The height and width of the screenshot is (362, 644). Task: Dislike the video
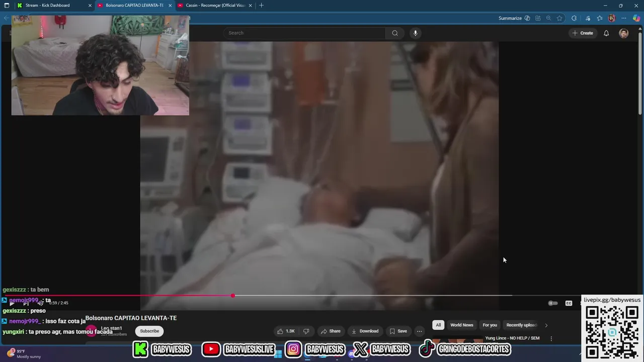(306, 331)
